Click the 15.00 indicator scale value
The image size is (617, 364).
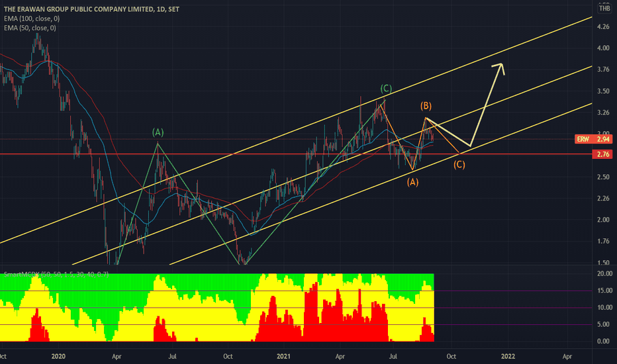604,291
